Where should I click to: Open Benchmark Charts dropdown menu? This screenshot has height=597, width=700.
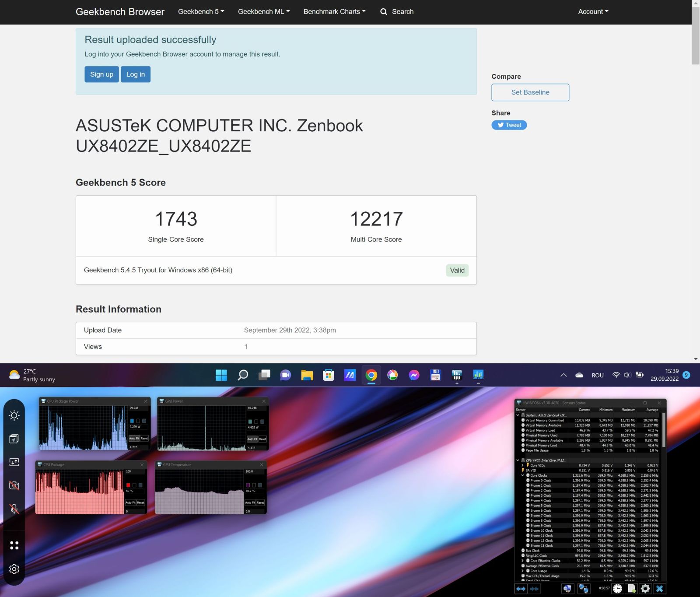[335, 12]
